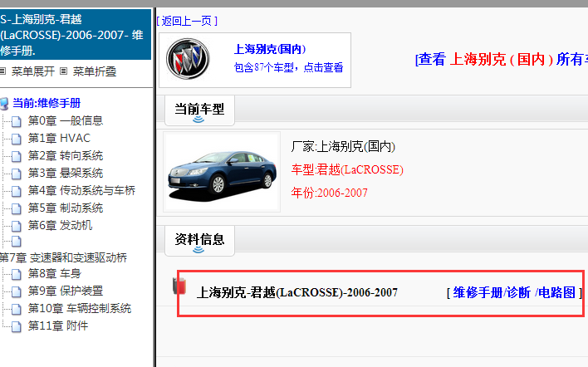This screenshot has height=367, width=588.
Task: Click the page icon beside 第0章
Action: pos(16,121)
